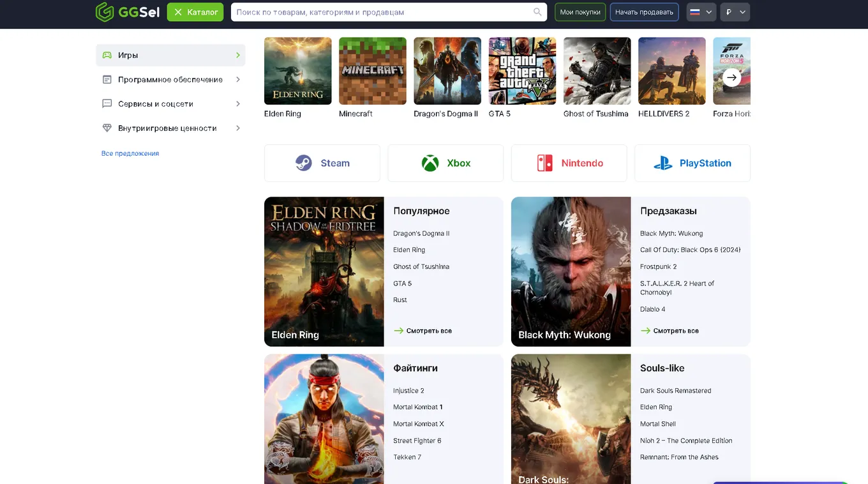Open the Elden Ring carousel thumbnail
The width and height of the screenshot is (868, 484).
tap(298, 71)
